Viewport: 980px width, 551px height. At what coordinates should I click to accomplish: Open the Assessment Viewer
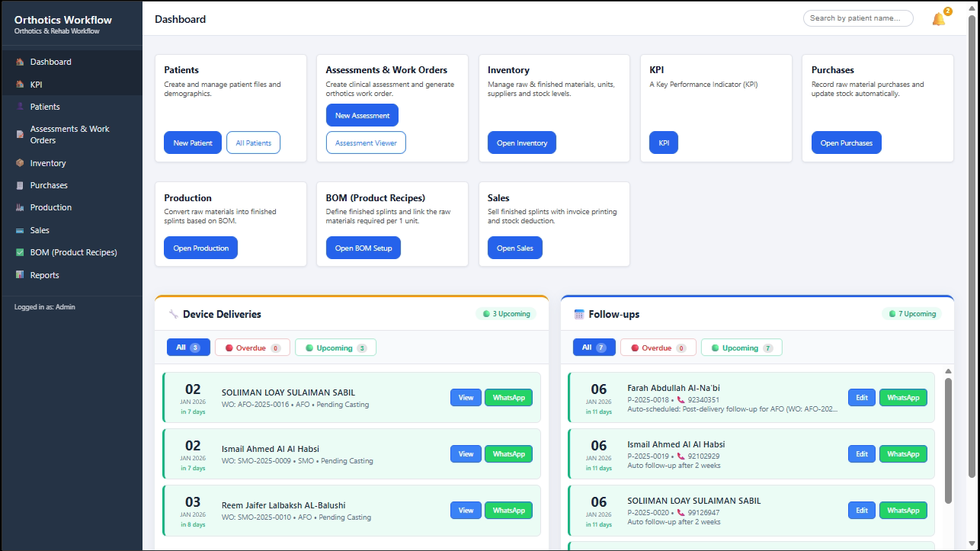366,143
